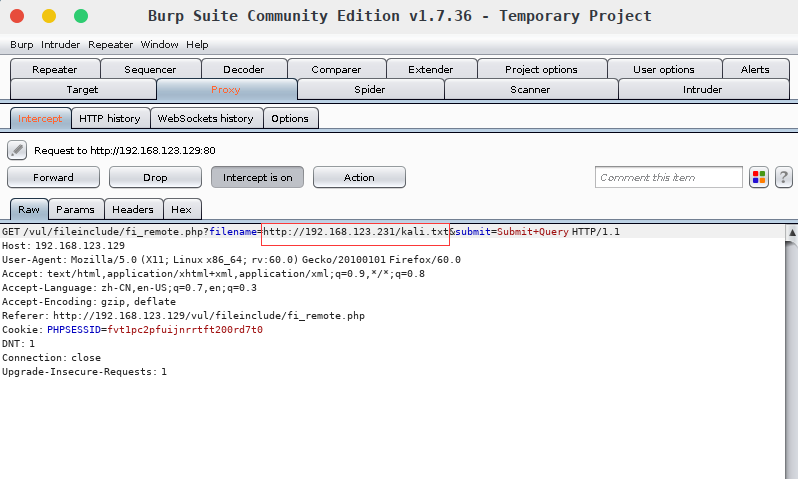
Task: Click the http://192.168.123.231/kali.txt URL value
Action: coord(356,232)
